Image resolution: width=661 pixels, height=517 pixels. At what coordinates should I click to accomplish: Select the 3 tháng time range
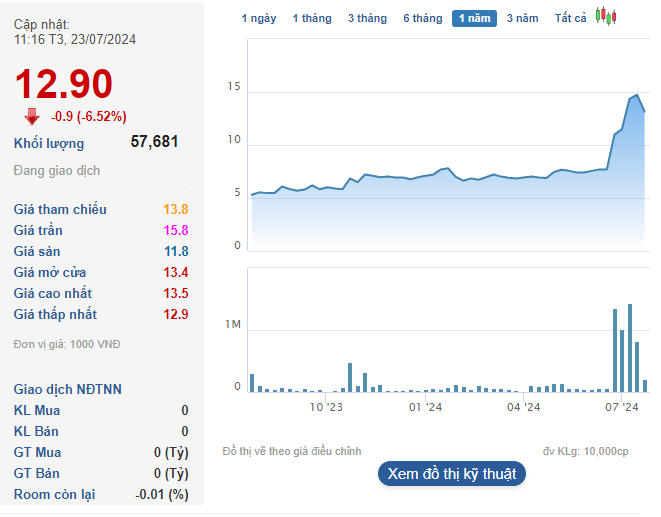pos(367,19)
